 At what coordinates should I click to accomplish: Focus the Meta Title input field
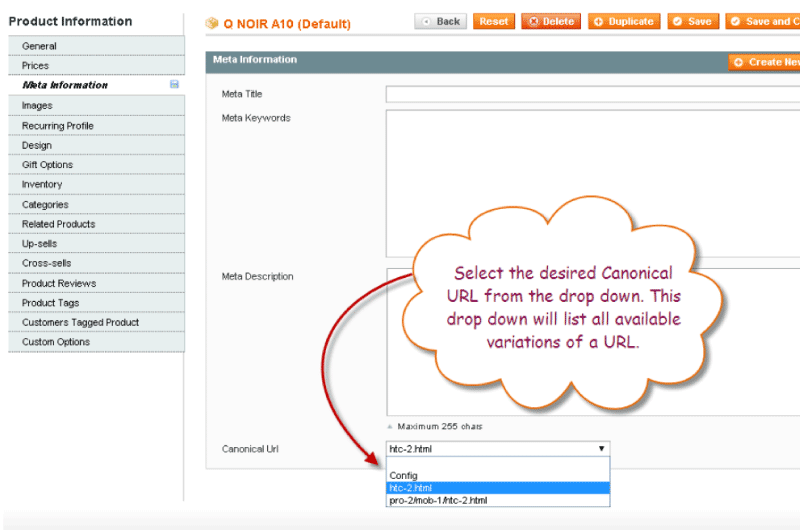593,94
